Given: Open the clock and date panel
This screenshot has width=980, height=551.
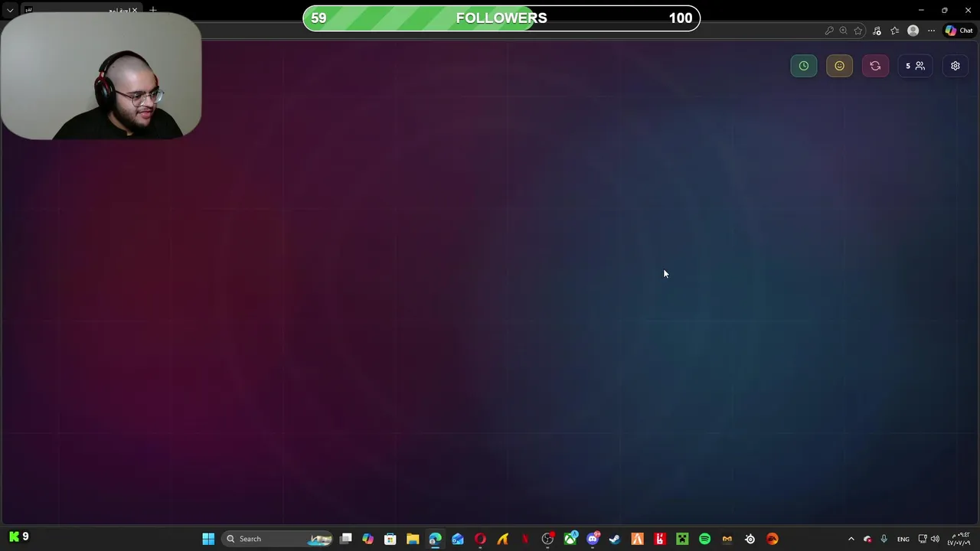Looking at the screenshot, I should 959,539.
